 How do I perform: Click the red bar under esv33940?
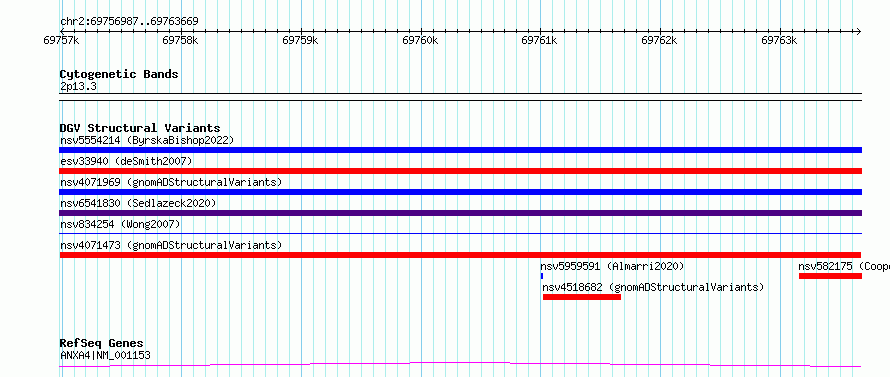click(x=460, y=171)
